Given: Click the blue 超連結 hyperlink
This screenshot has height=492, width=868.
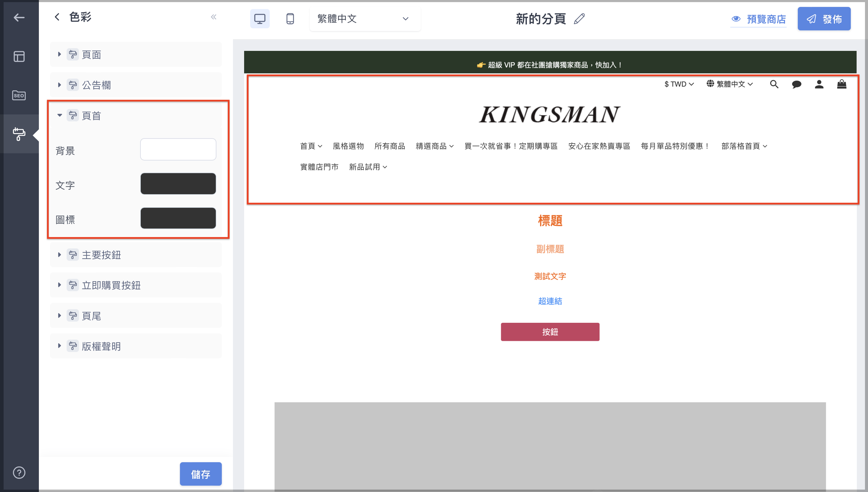Looking at the screenshot, I should click(x=550, y=301).
